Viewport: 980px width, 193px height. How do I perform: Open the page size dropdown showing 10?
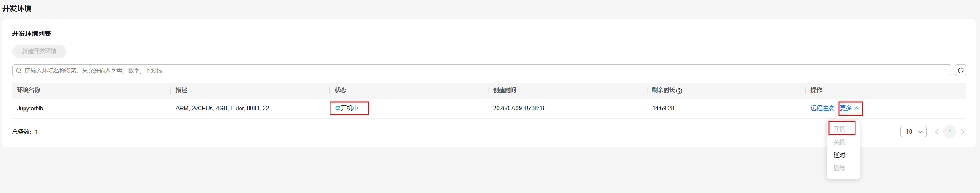(913, 132)
